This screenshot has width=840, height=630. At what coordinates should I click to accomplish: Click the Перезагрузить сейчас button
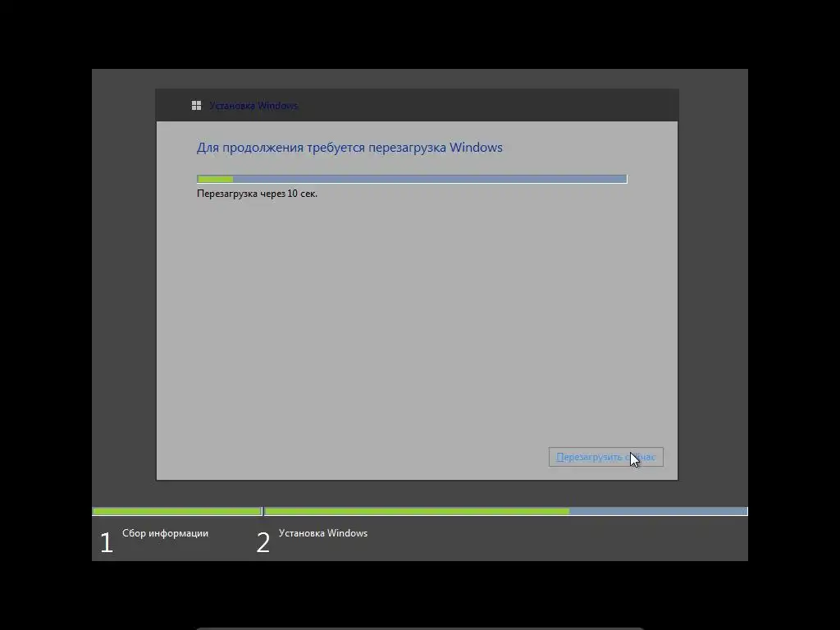pyautogui.click(x=606, y=457)
